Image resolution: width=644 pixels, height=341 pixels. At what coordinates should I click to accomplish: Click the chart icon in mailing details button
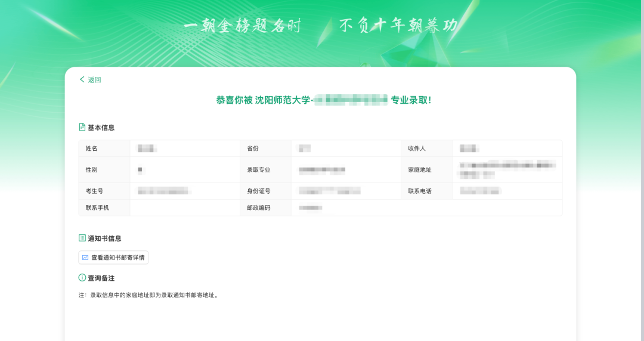coord(85,258)
